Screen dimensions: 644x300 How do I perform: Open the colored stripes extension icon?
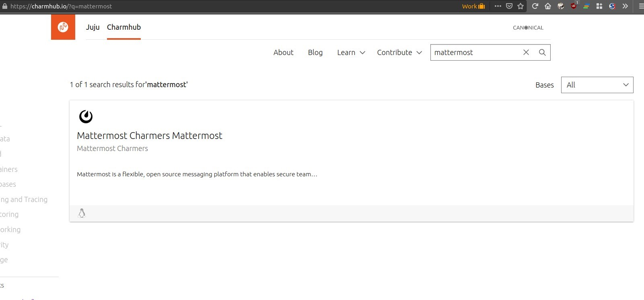coord(586,6)
